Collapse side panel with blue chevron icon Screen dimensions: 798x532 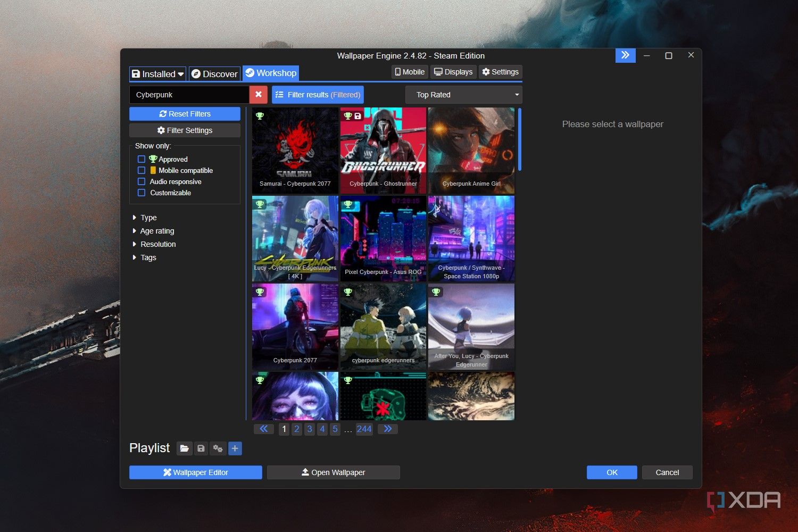pos(625,55)
